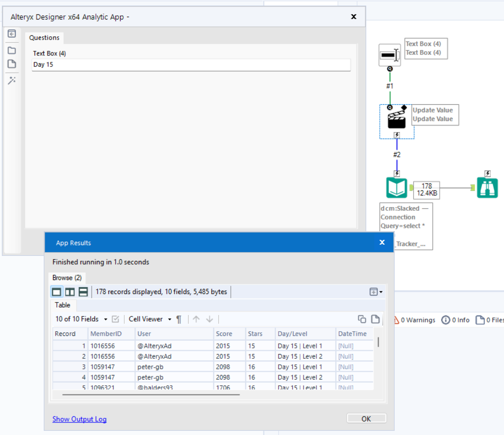
Task: Click the back arrow icon in sidebar
Action: coord(12,34)
